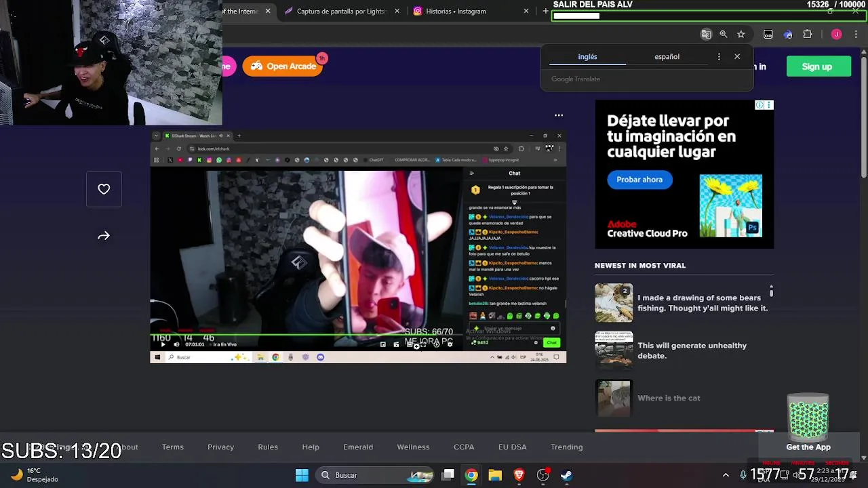Open OBS Studio from the taskbar
868x488 pixels.
point(542,475)
